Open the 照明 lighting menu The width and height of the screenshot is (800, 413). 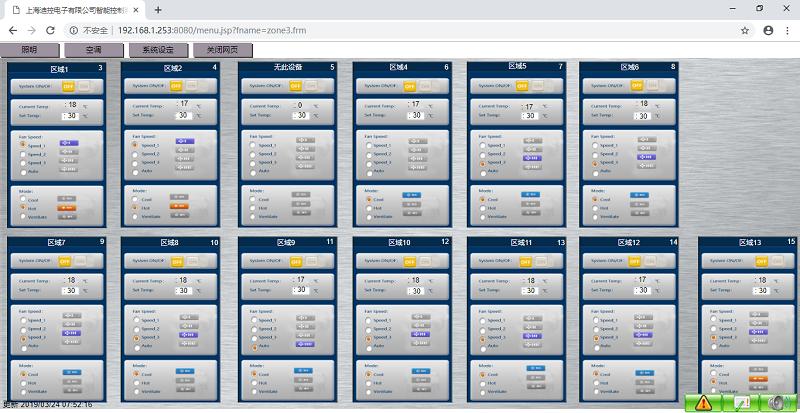pos(30,49)
